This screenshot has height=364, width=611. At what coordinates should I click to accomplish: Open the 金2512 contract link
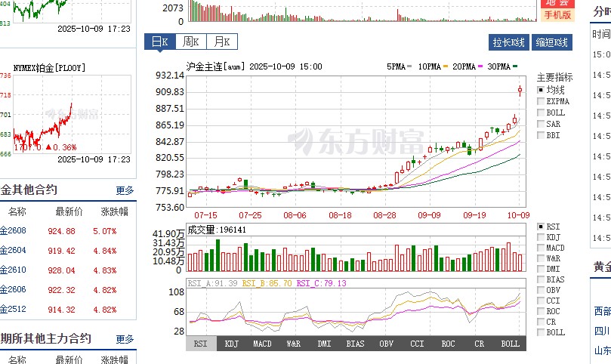point(13,309)
